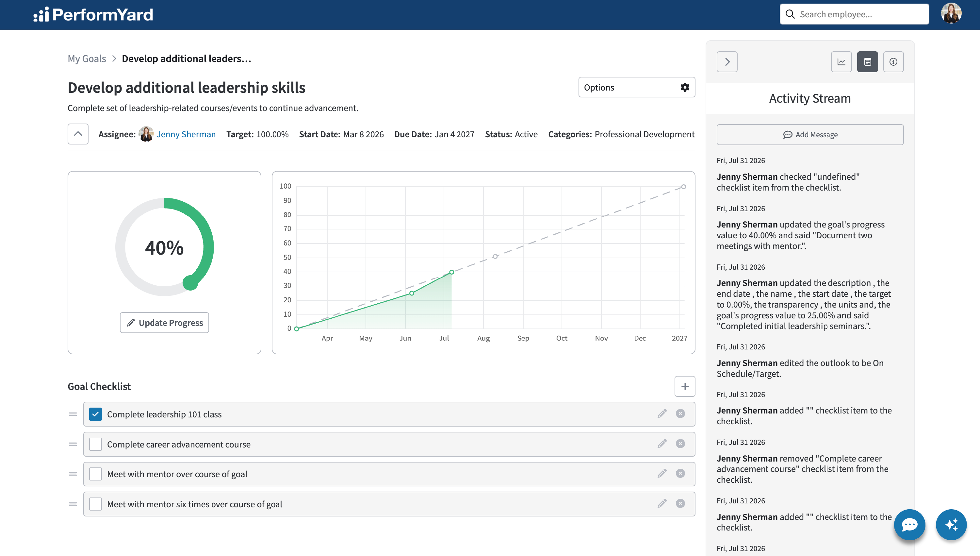
Task: Open Jenny Sherman assignee link
Action: 186,134
